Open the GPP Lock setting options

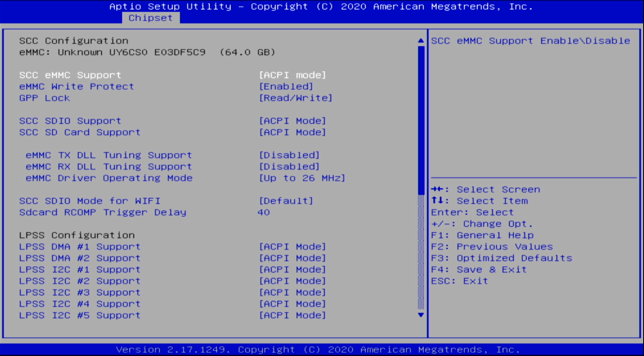295,98
